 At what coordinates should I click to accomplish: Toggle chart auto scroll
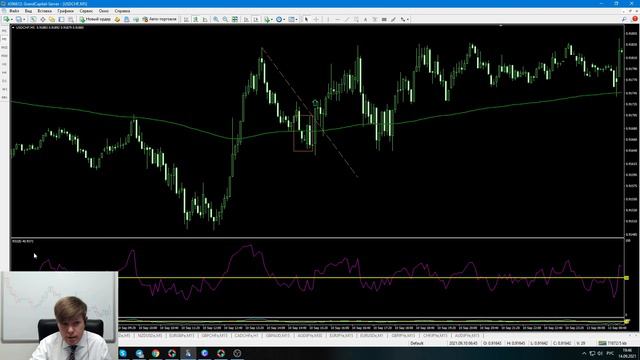tap(246, 19)
